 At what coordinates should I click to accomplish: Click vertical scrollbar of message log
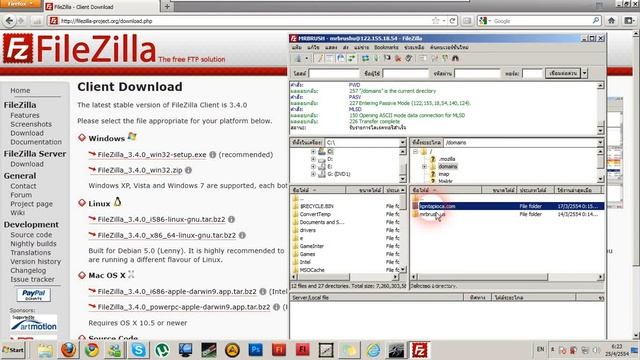600,108
